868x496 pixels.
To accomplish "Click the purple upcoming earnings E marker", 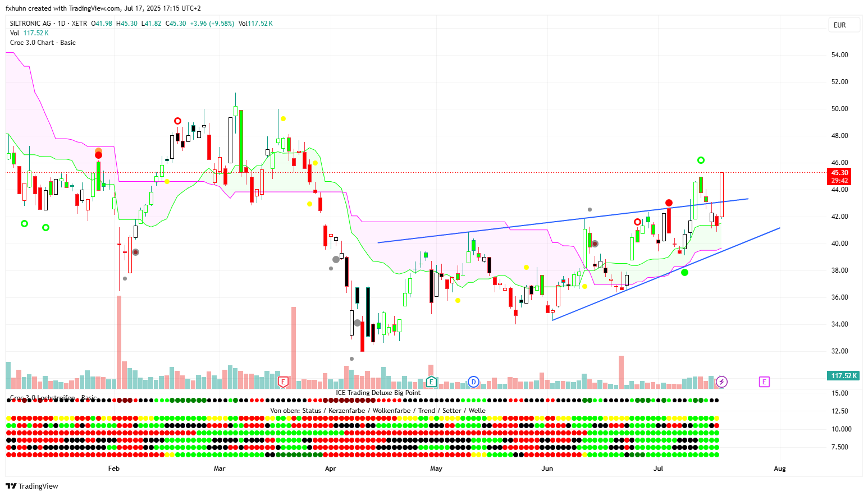I will [x=764, y=382].
